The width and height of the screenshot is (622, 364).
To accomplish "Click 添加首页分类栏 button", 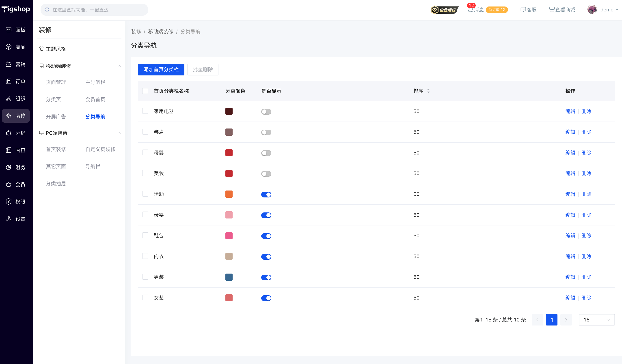I will click(x=161, y=70).
